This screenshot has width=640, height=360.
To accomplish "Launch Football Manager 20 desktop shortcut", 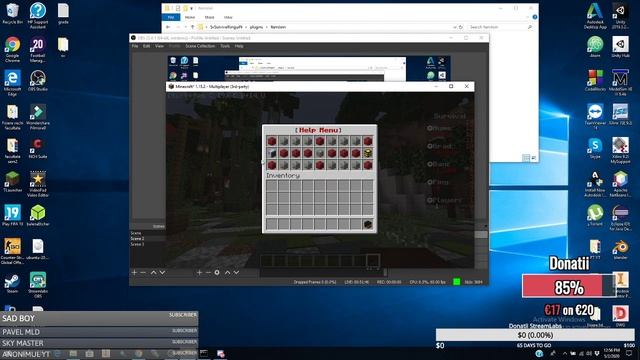I will [38, 49].
